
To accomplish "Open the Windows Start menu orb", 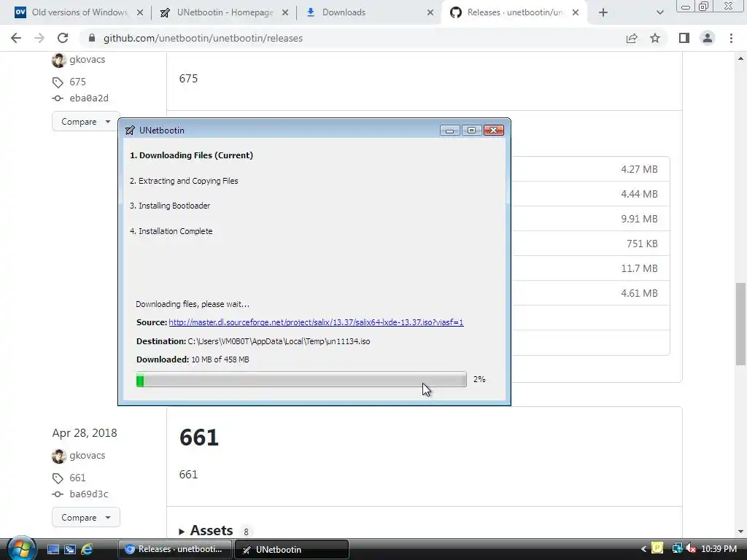I will (21, 548).
